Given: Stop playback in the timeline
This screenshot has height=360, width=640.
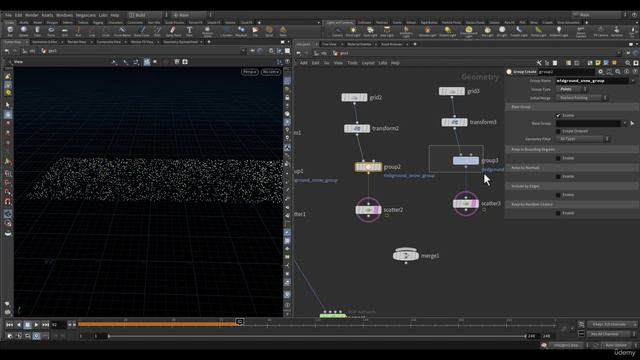Looking at the screenshot, I should click(27, 325).
